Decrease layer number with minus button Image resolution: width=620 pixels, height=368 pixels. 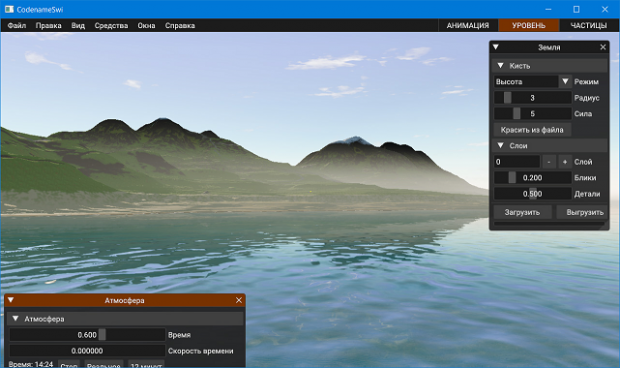[x=549, y=162]
